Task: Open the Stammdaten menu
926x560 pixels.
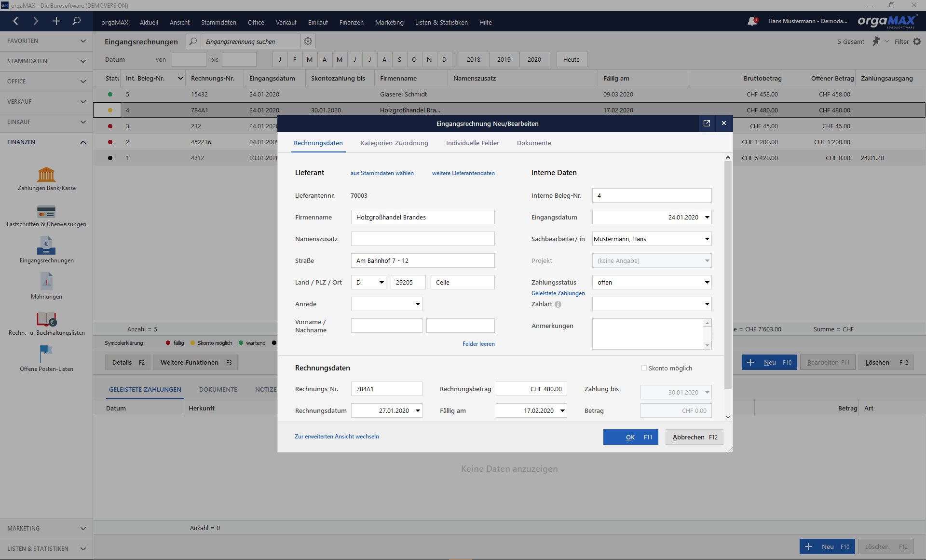Action: [x=218, y=22]
